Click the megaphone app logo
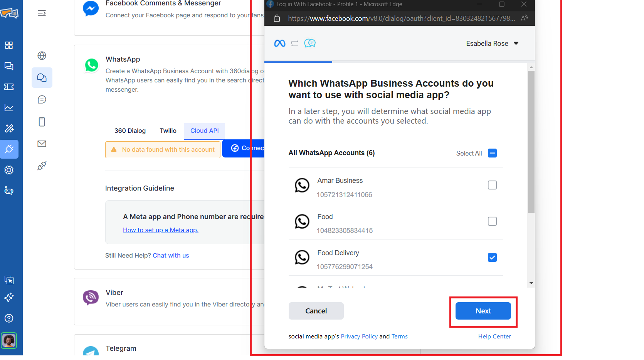Image resolution: width=644 pixels, height=360 pixels. [x=9, y=13]
